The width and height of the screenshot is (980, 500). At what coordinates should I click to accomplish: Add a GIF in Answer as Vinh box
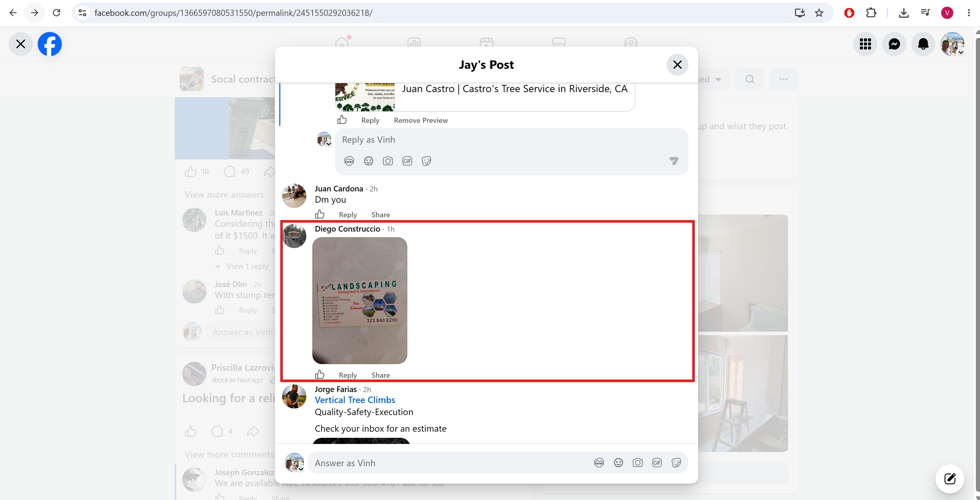pos(657,463)
